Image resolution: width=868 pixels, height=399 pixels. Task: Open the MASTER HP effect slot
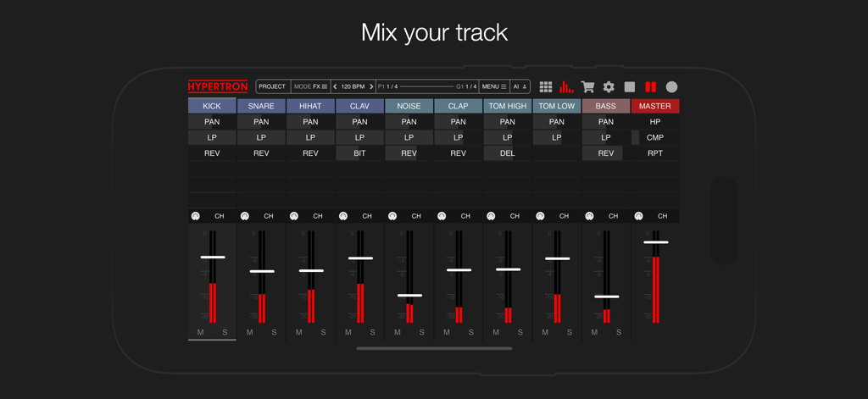click(655, 122)
